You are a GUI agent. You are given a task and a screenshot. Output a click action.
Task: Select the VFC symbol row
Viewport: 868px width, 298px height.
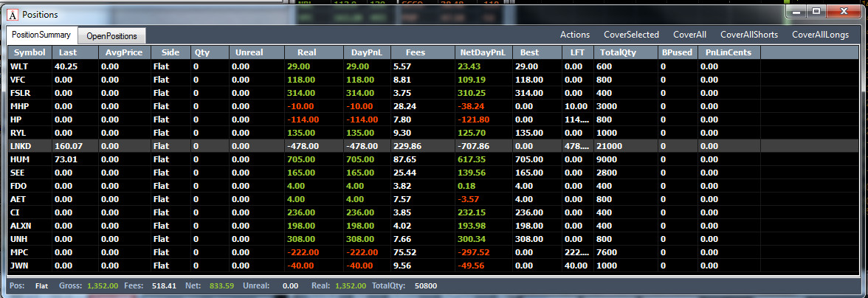434,79
